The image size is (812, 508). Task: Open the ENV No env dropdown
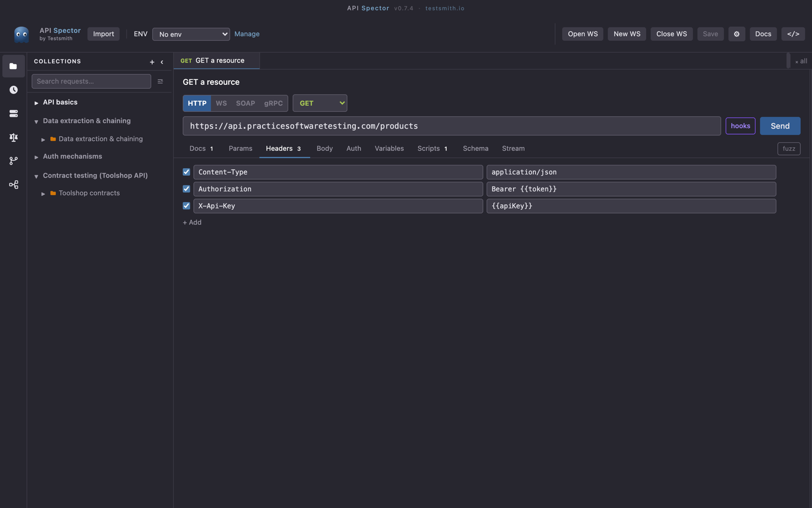pos(191,34)
